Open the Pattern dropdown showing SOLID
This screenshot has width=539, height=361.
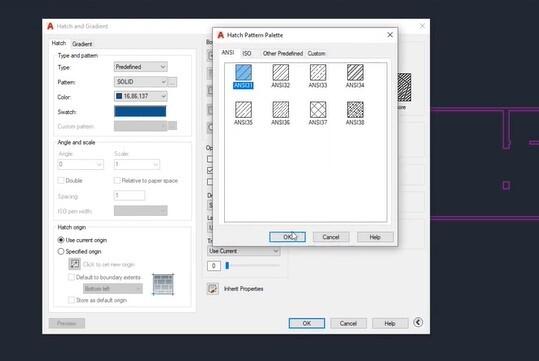[141, 82]
